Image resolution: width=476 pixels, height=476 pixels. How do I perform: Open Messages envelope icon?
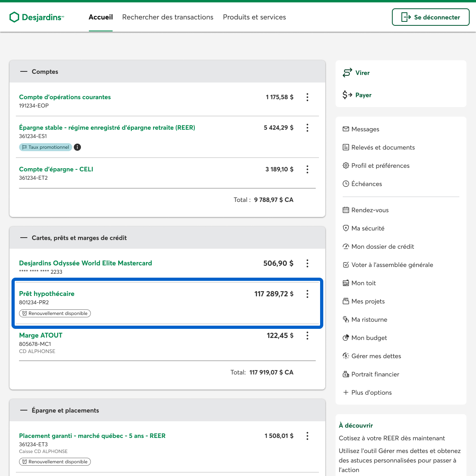point(346,129)
